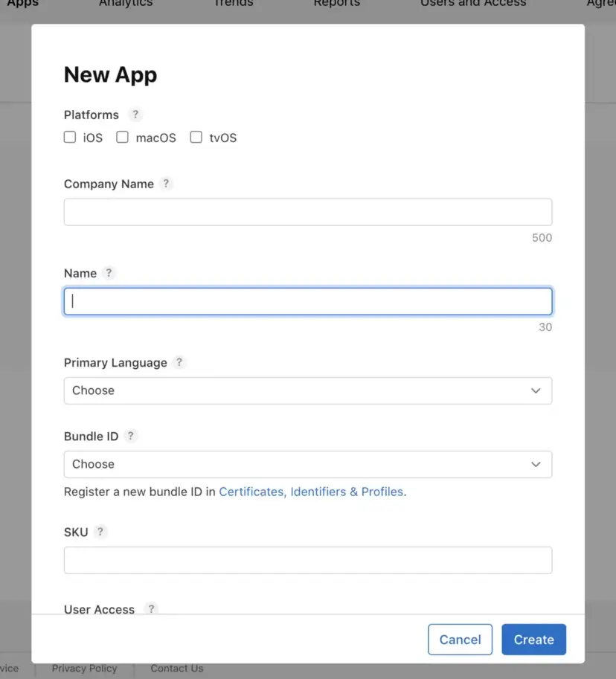Open the Privacy Policy footer link
The width and height of the screenshot is (616, 679).
(85, 668)
